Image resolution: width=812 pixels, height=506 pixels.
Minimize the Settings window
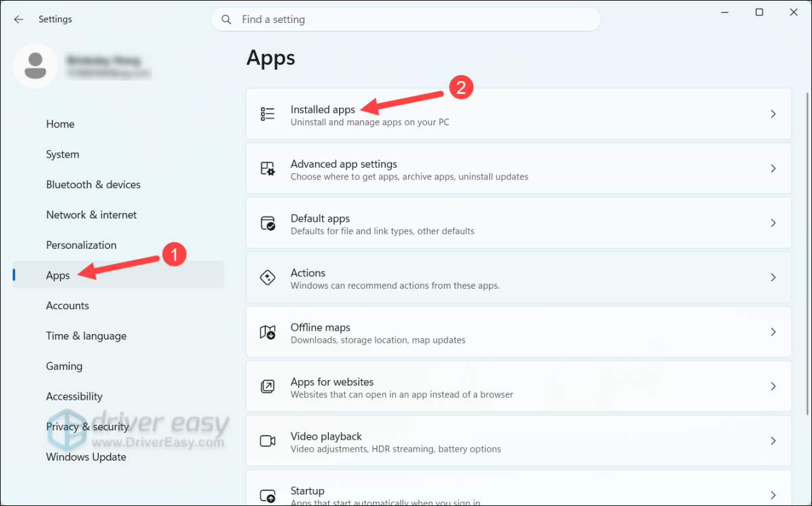[x=724, y=12]
